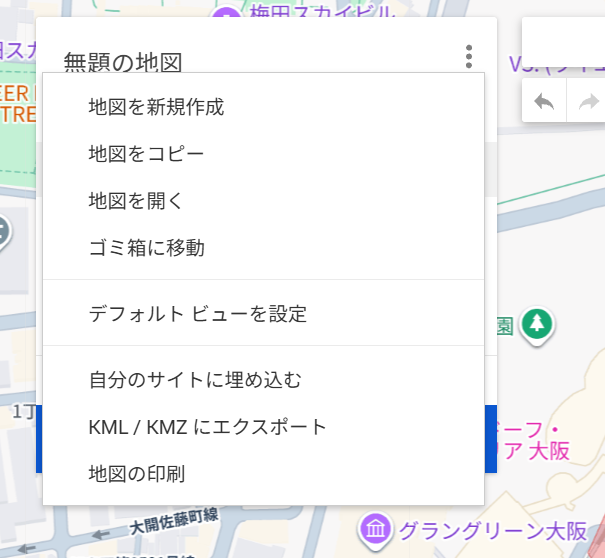
Task: Click the 大開佐藤町線 road label
Action: click(x=174, y=521)
